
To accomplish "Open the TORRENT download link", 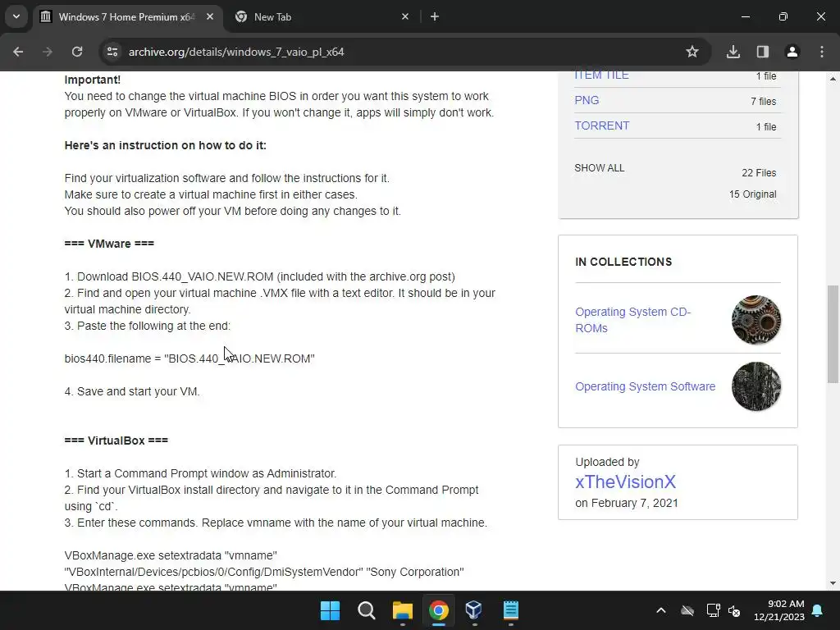I will (x=601, y=126).
